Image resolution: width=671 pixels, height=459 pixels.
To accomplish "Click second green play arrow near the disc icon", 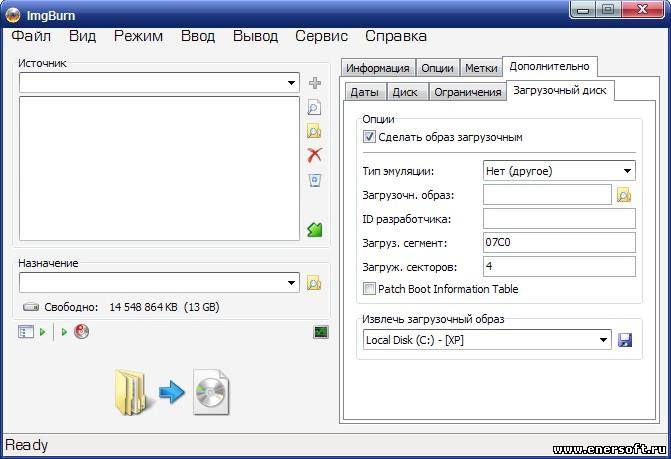I will (64, 332).
